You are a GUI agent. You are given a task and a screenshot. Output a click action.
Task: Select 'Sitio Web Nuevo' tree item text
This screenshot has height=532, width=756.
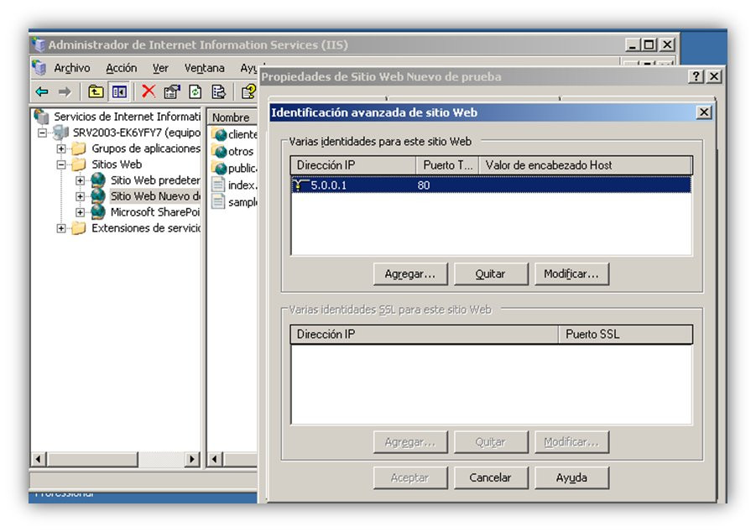click(x=154, y=196)
